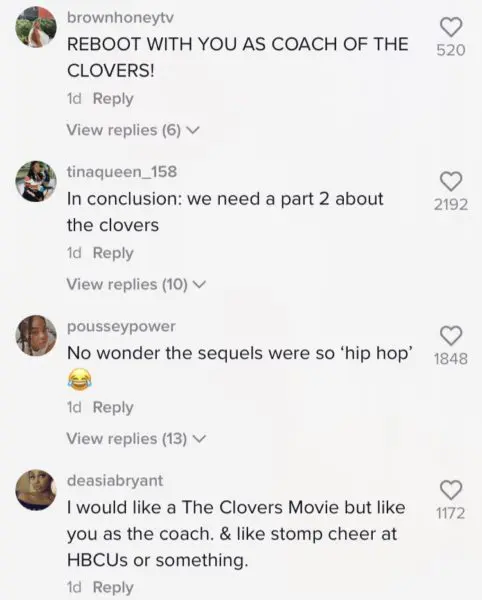Expand View replies (13)

coord(136,439)
